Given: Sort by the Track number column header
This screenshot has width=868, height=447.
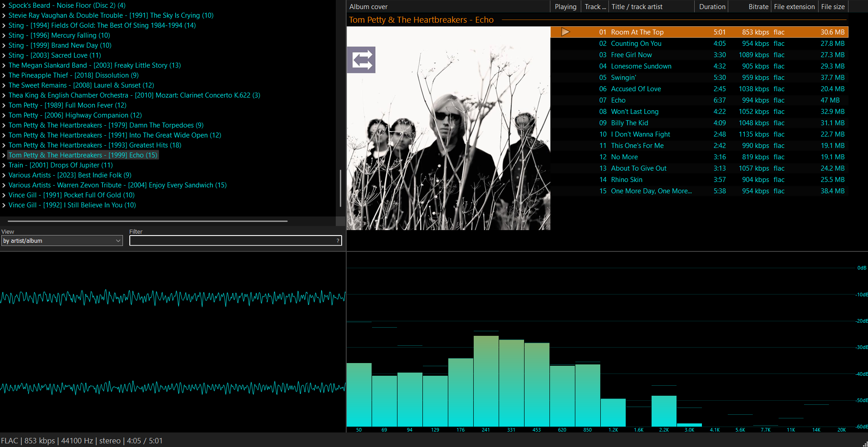Looking at the screenshot, I should tap(595, 6).
